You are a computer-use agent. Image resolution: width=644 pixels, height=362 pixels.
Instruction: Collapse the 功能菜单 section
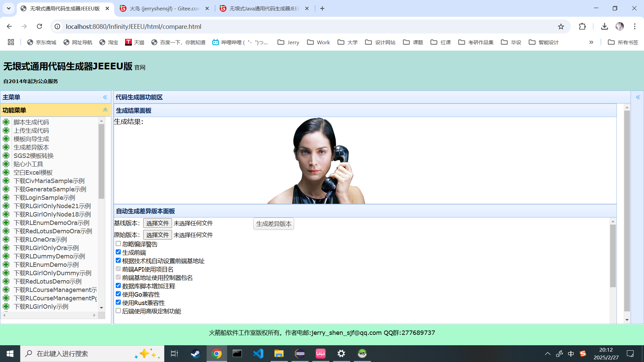tap(105, 110)
